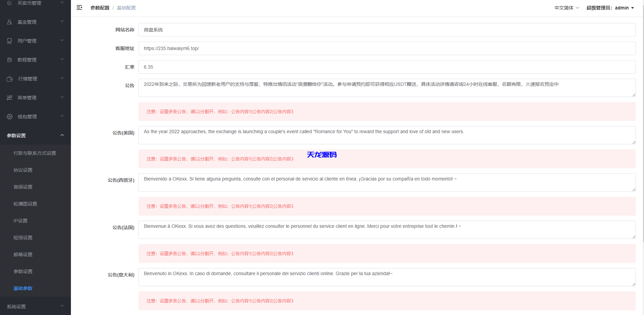This screenshot has width=644, height=315.
Task: Click the 菜单管理 sliders icon
Action: pyautogui.click(x=9, y=98)
